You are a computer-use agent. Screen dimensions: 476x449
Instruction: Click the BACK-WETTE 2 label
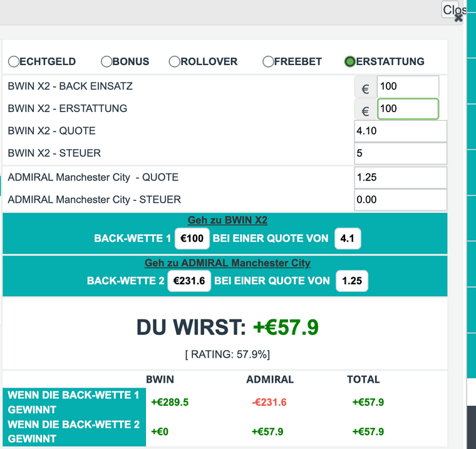(x=126, y=281)
